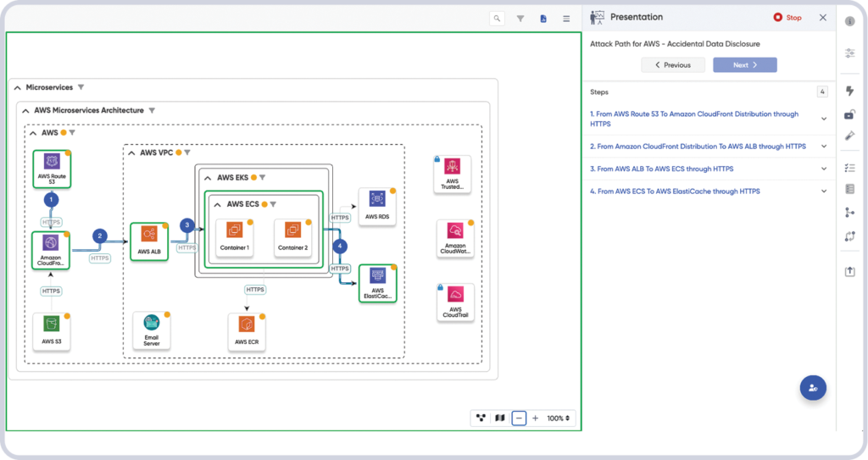This screenshot has width=868, height=460.
Task: Collapse the Microservices group
Action: pyautogui.click(x=17, y=87)
